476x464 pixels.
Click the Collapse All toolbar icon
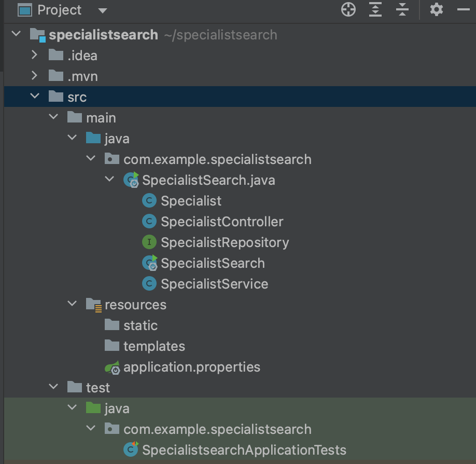click(x=402, y=10)
